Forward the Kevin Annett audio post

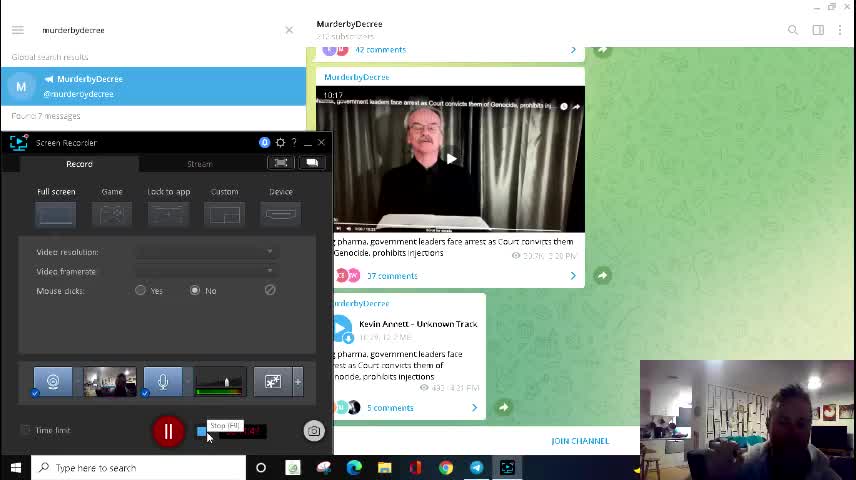[503, 407]
